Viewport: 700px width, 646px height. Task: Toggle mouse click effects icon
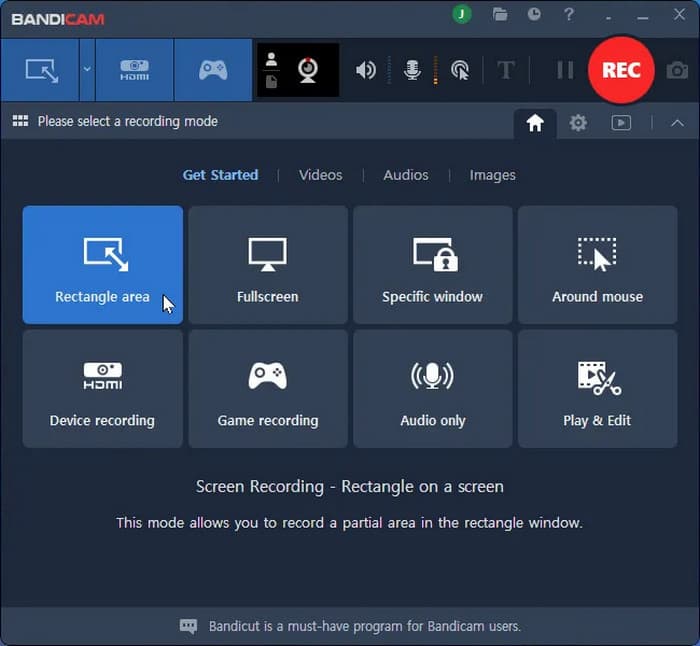coord(460,70)
